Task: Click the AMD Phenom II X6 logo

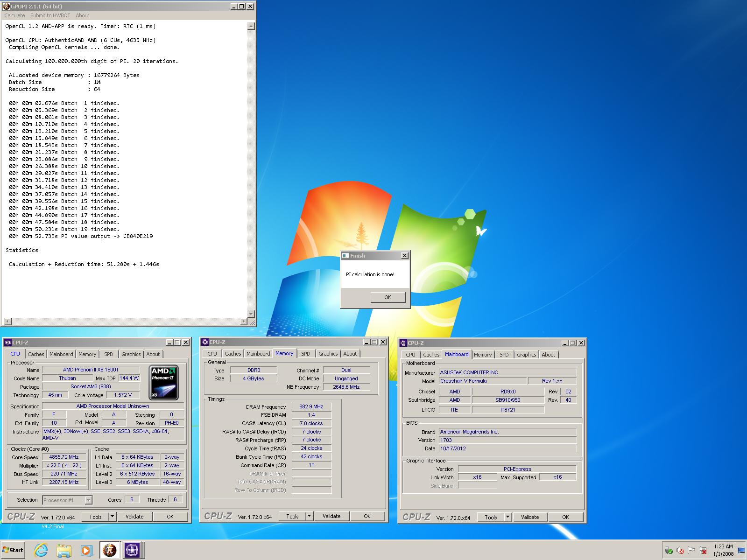Action: pyautogui.click(x=163, y=383)
